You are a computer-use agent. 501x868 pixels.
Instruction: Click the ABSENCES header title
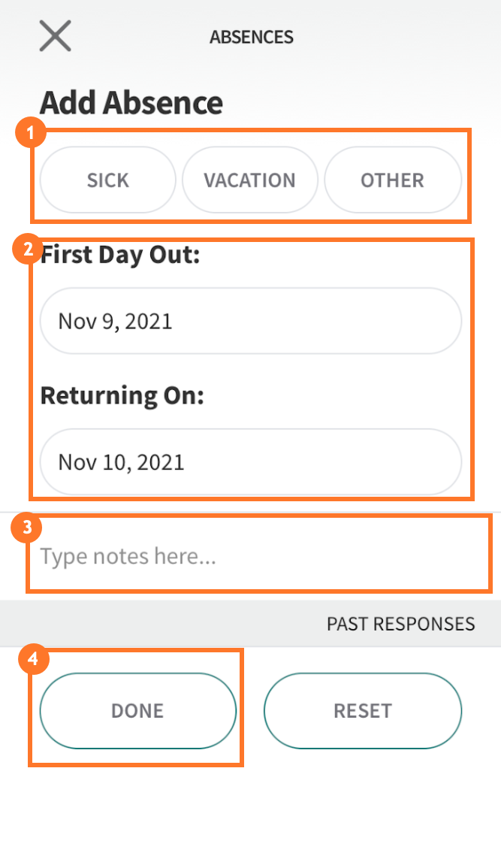(251, 36)
